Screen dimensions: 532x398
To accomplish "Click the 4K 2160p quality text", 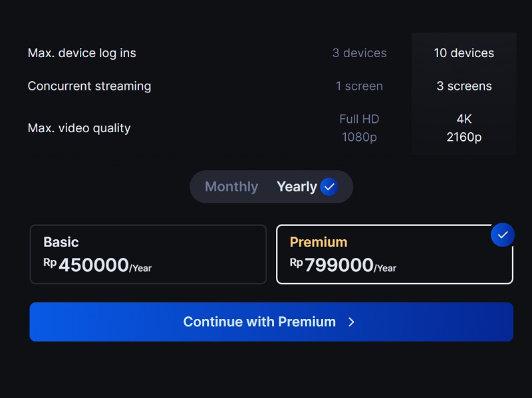I will pyautogui.click(x=464, y=128).
